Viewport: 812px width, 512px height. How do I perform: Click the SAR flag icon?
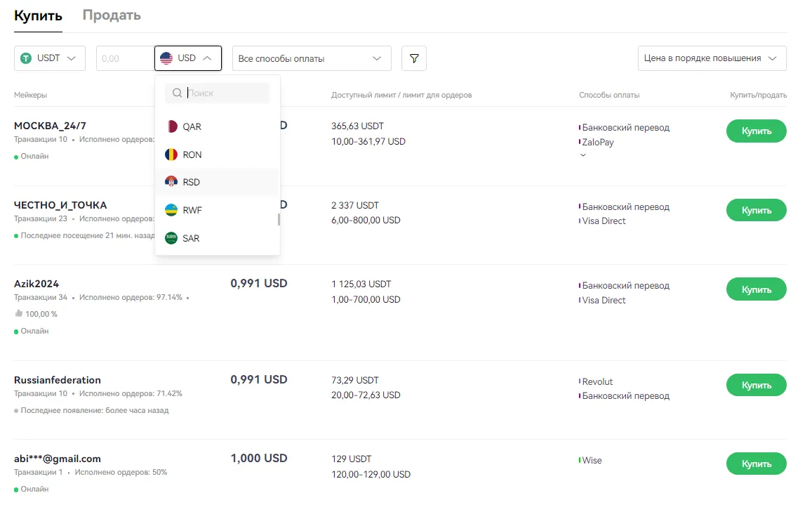171,238
